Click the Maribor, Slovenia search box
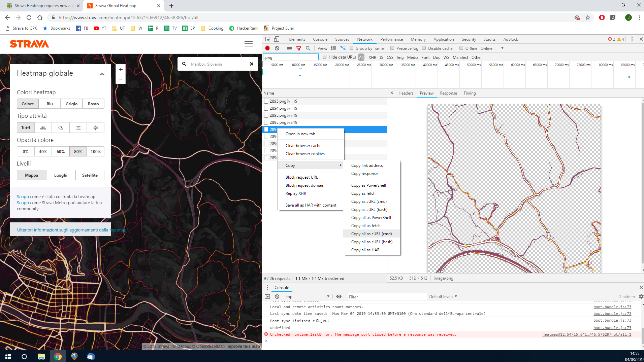This screenshot has height=362, width=644. pos(217,64)
